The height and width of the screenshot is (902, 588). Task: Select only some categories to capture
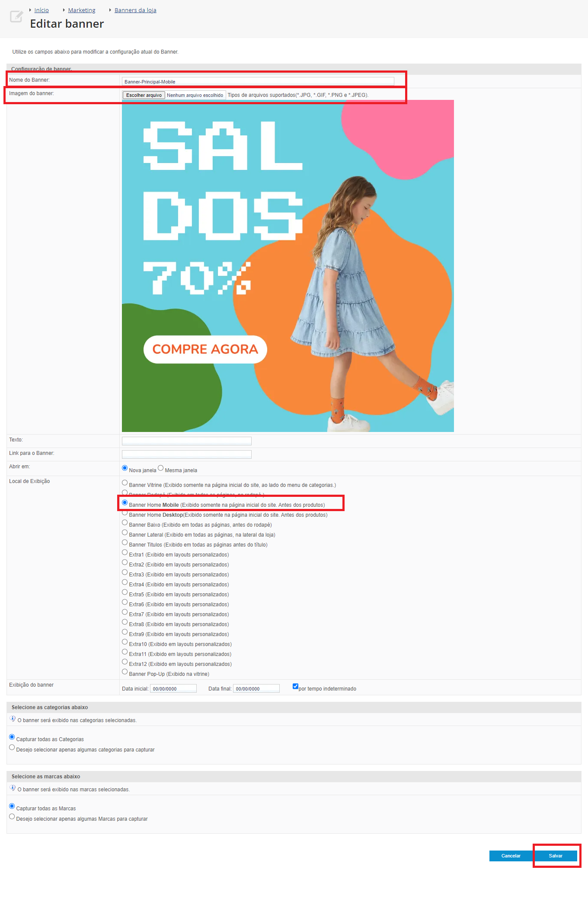click(12, 748)
